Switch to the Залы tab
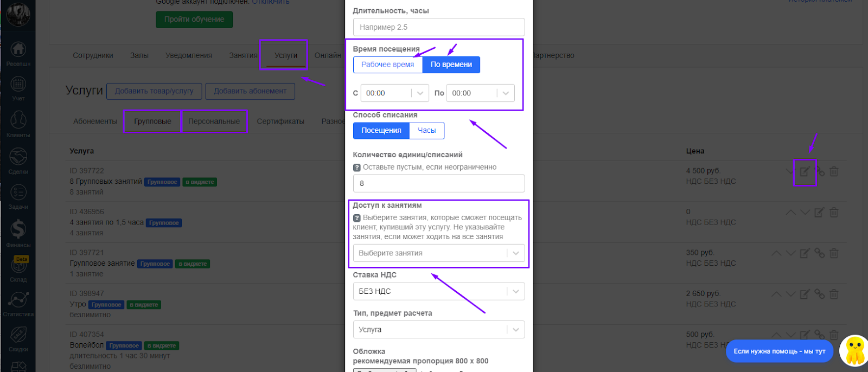Image resolution: width=868 pixels, height=372 pixels. (x=139, y=55)
